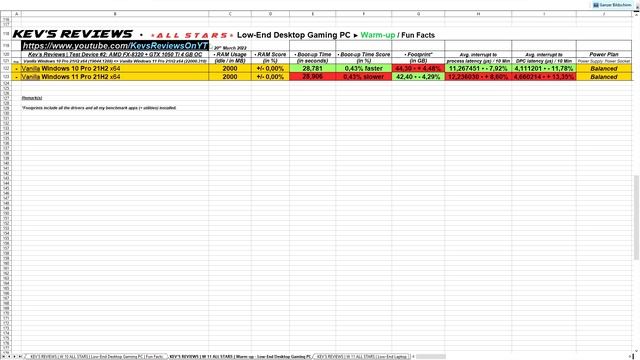Select the 4,111201 DPC latency cell

coord(544,69)
